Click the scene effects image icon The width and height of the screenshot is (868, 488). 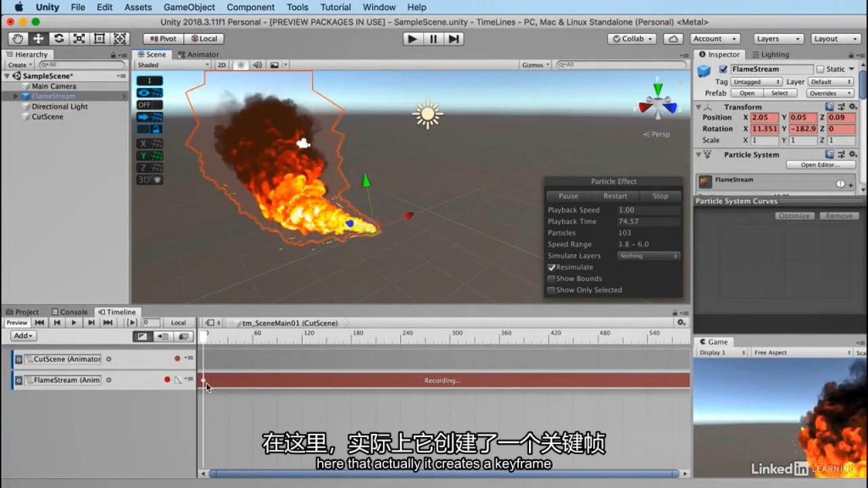[x=275, y=64]
